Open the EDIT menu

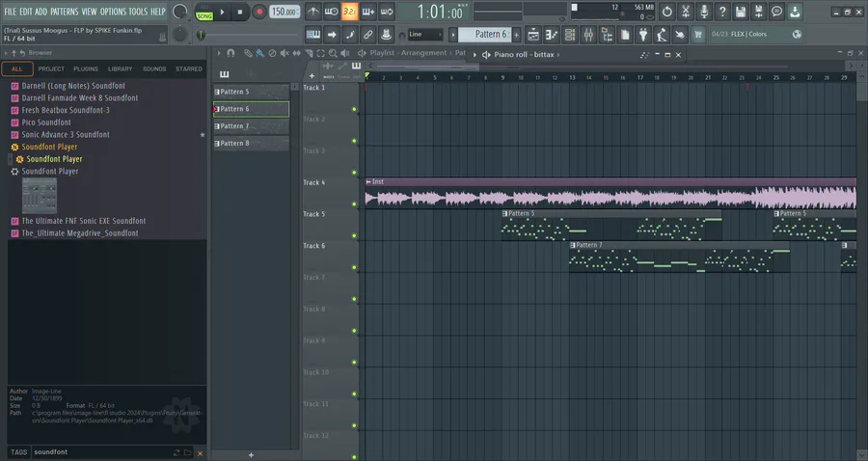click(x=25, y=12)
